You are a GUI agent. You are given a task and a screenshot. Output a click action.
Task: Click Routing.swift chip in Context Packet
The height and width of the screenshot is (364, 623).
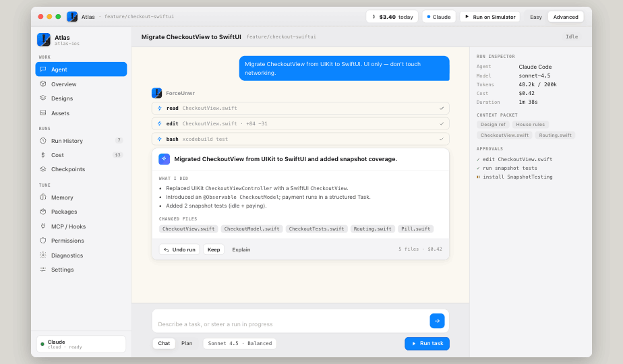click(555, 135)
